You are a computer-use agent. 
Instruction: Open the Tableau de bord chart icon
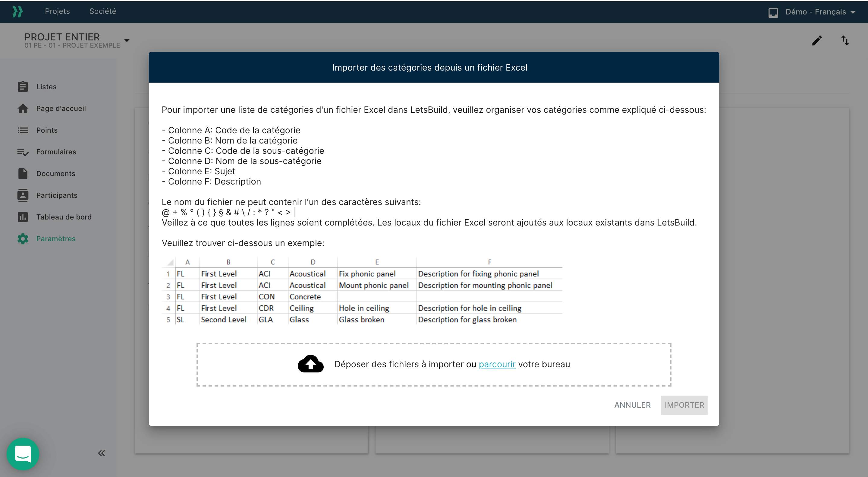click(x=23, y=217)
